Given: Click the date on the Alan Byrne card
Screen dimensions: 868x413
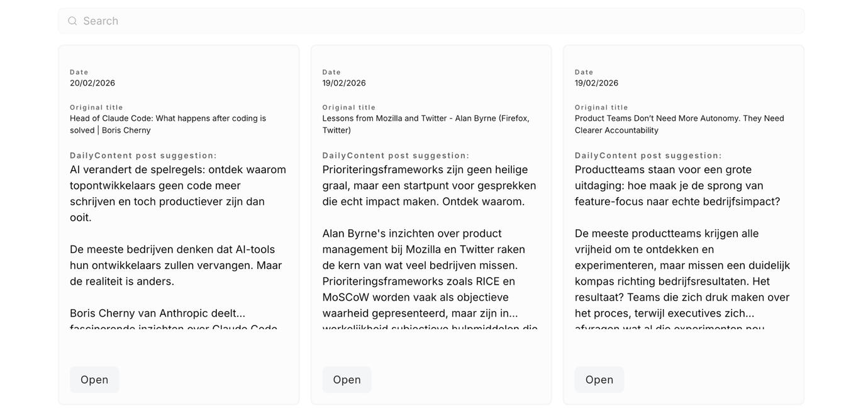Looking at the screenshot, I should click(344, 83).
